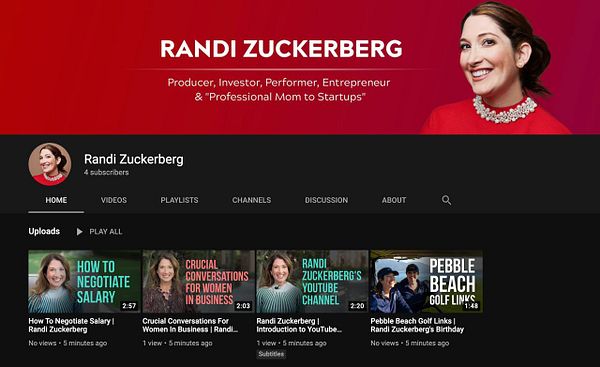Click the channel search magnifier icon

tap(446, 200)
